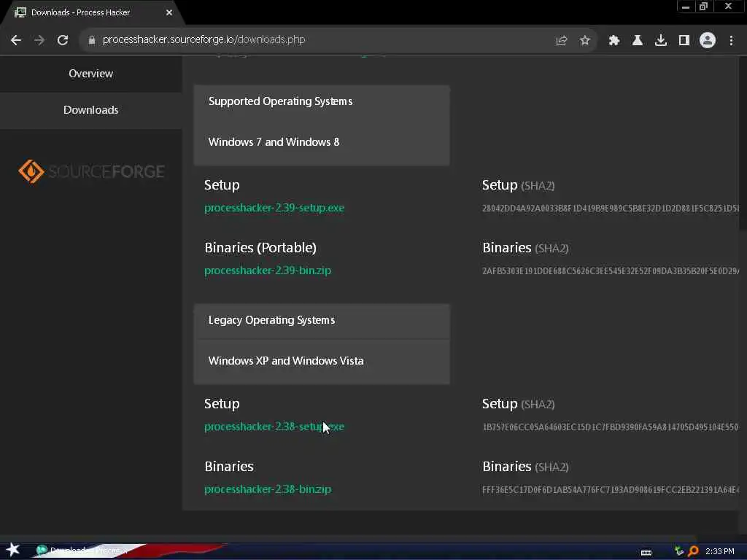Click the browser forward arrow
The image size is (747, 560).
click(x=39, y=40)
